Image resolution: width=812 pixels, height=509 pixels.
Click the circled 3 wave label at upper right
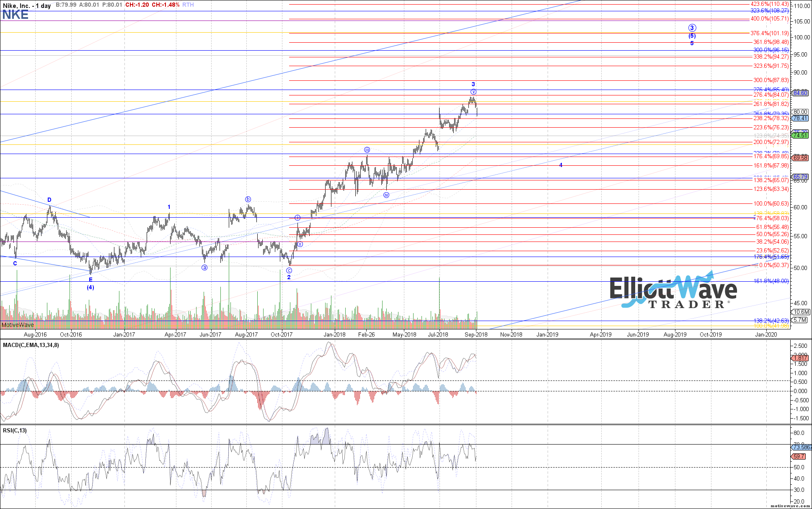tap(692, 28)
